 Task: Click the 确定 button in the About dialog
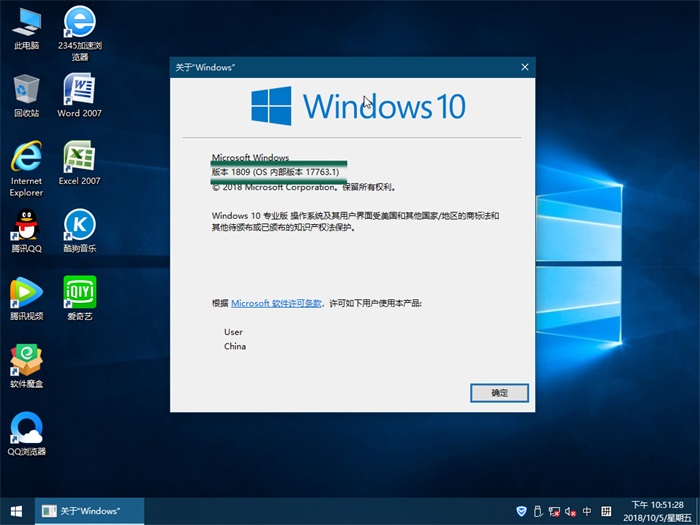(x=498, y=393)
